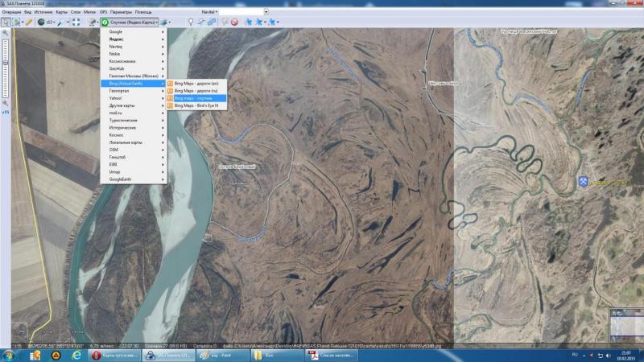Click the blue chain link icon
Viewport: 644px width, 362px height.
[212, 23]
